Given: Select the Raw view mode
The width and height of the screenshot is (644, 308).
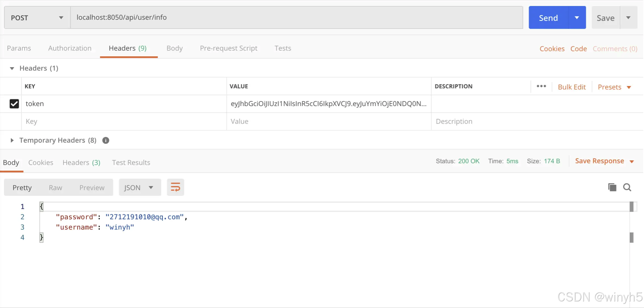Looking at the screenshot, I should [x=55, y=188].
